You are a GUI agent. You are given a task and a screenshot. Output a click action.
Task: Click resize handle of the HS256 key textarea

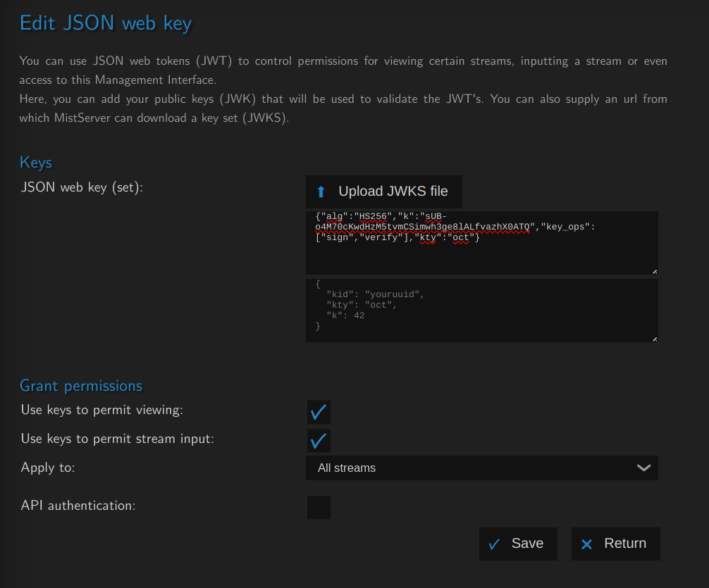(x=654, y=271)
